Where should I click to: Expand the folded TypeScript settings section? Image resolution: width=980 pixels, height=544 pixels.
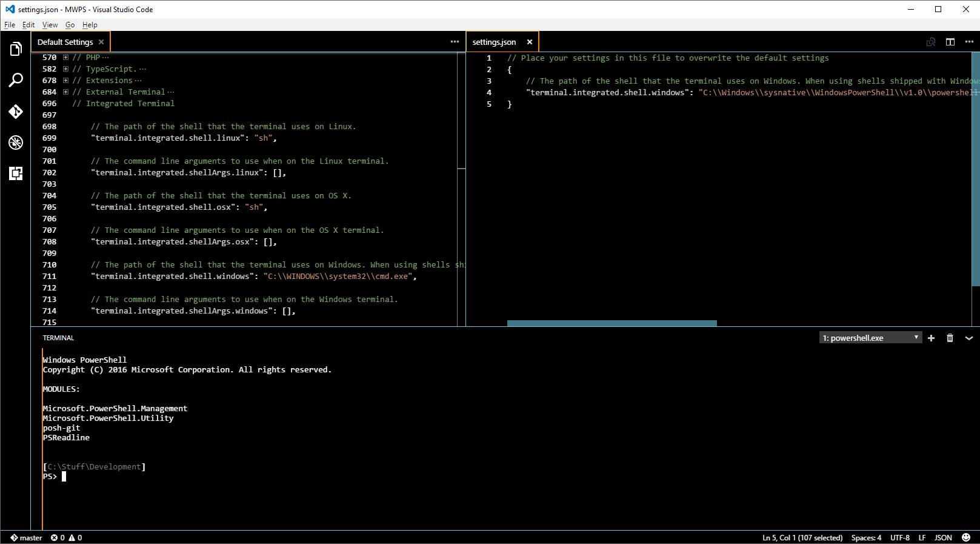[x=65, y=69]
